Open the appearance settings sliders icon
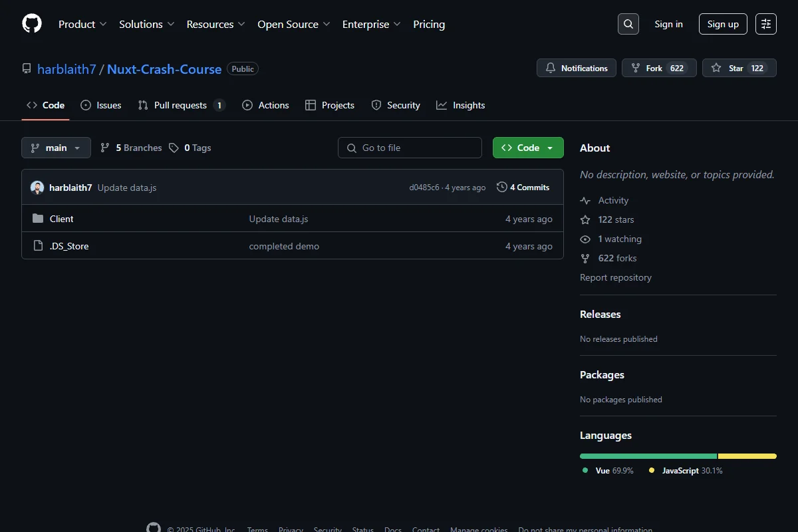 coord(766,24)
